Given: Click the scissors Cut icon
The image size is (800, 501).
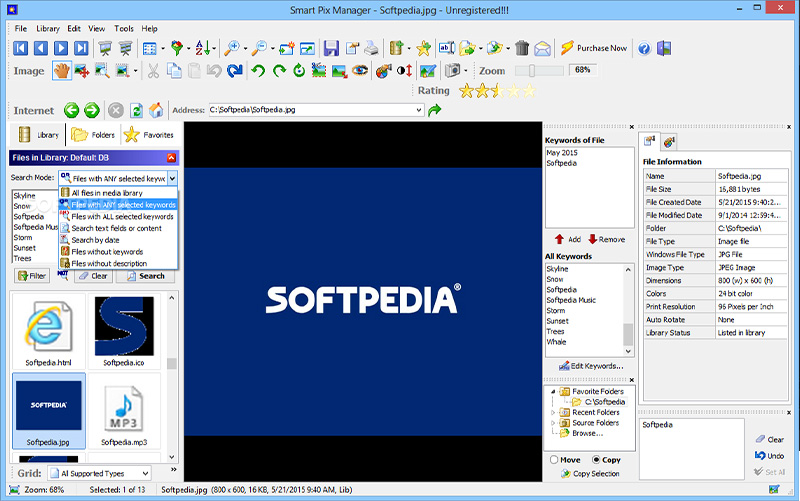Looking at the screenshot, I should coord(153,71).
